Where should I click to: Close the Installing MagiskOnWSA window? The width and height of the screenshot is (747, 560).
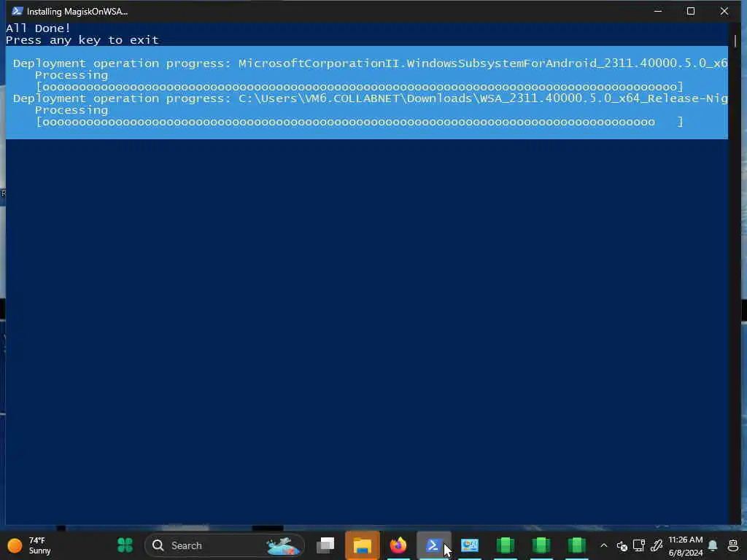724,11
